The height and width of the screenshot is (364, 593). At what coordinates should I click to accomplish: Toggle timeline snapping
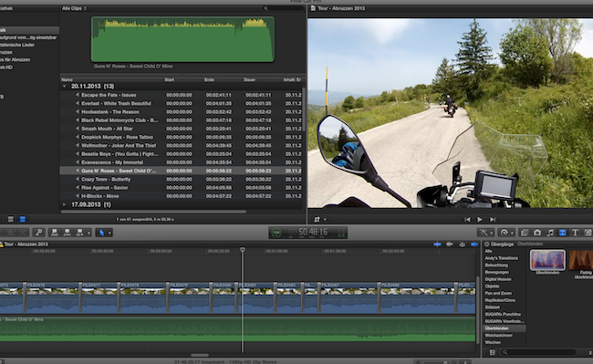click(474, 244)
